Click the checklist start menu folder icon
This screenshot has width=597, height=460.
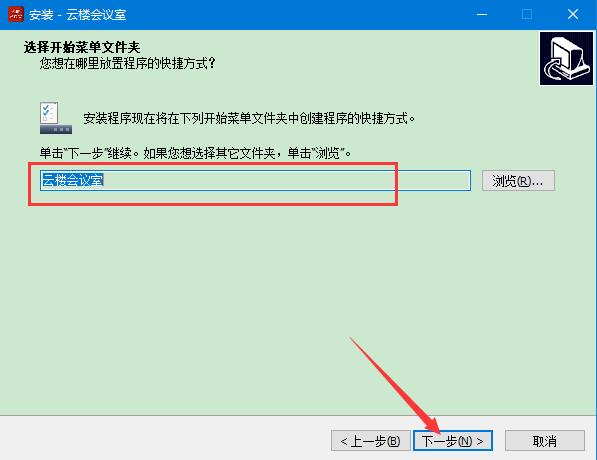[56, 118]
